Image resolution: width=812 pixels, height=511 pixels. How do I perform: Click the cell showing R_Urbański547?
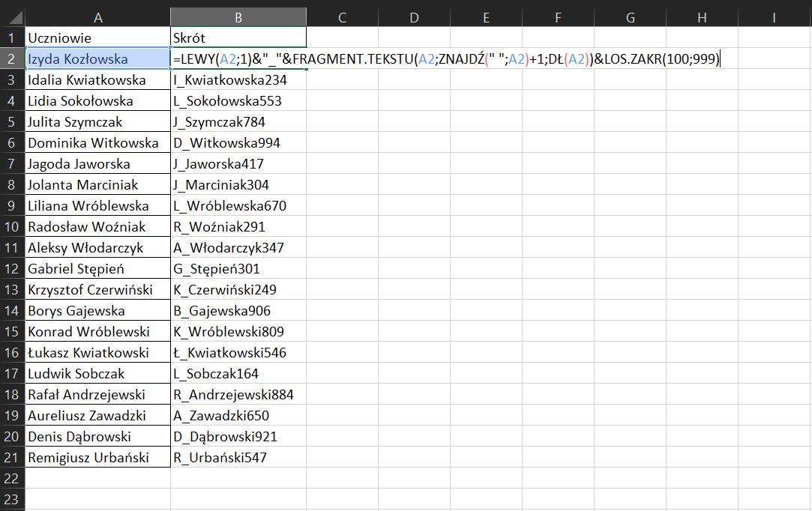[x=238, y=457]
